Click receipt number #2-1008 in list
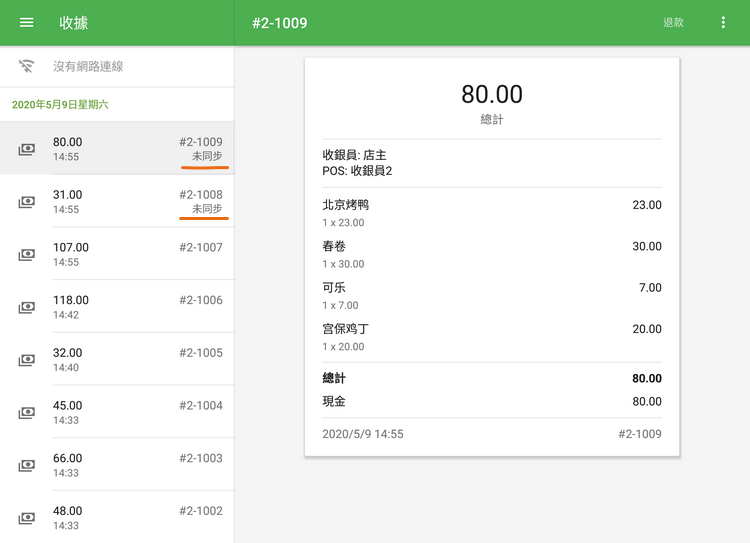The height and width of the screenshot is (543, 750). click(201, 195)
